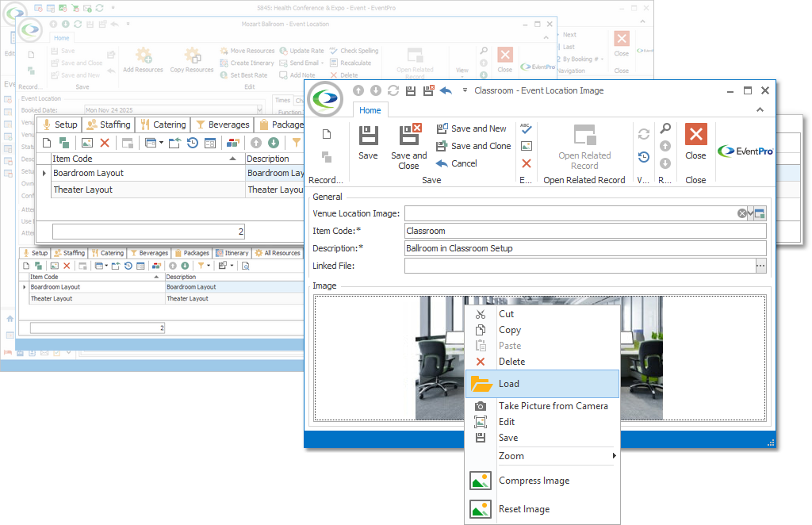Choose Reset Image from the context menu
The height and width of the screenshot is (525, 812).
(542, 509)
